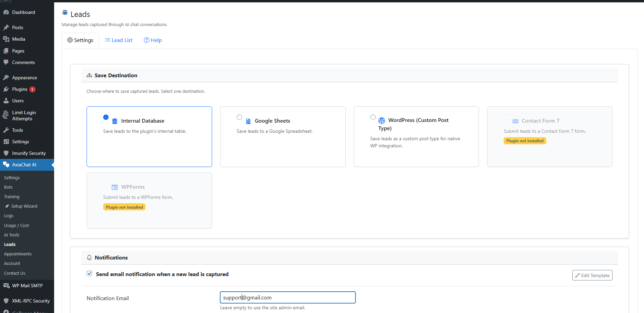Open the Help tab
Image resolution: width=644 pixels, height=313 pixels.
click(x=153, y=40)
